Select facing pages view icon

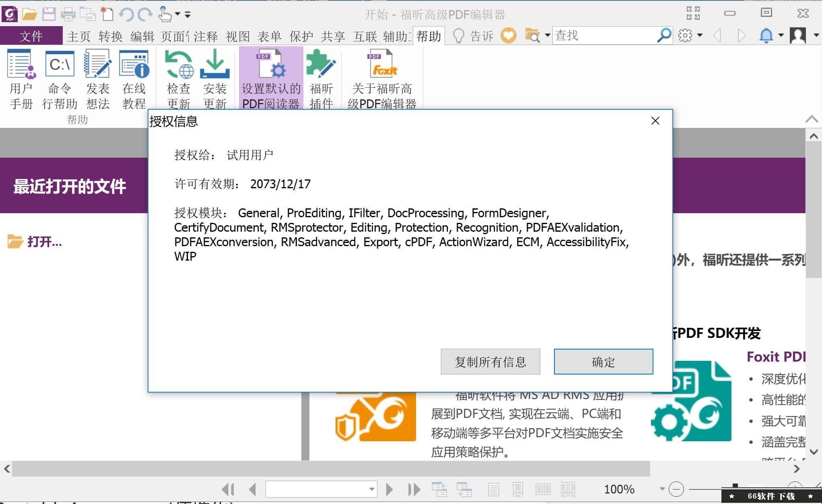pos(543,490)
